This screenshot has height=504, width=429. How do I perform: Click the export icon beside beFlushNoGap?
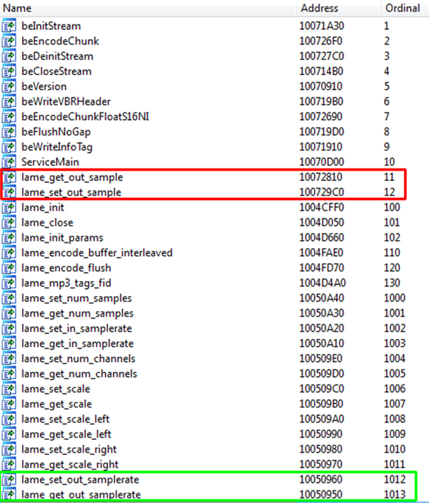click(x=9, y=132)
